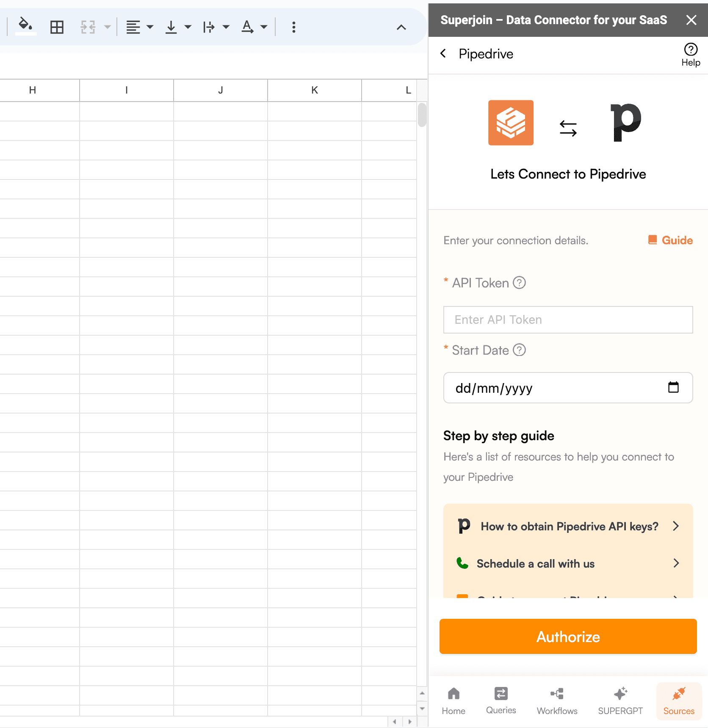Open the orange Guide link
708x728 pixels.
pyautogui.click(x=671, y=240)
